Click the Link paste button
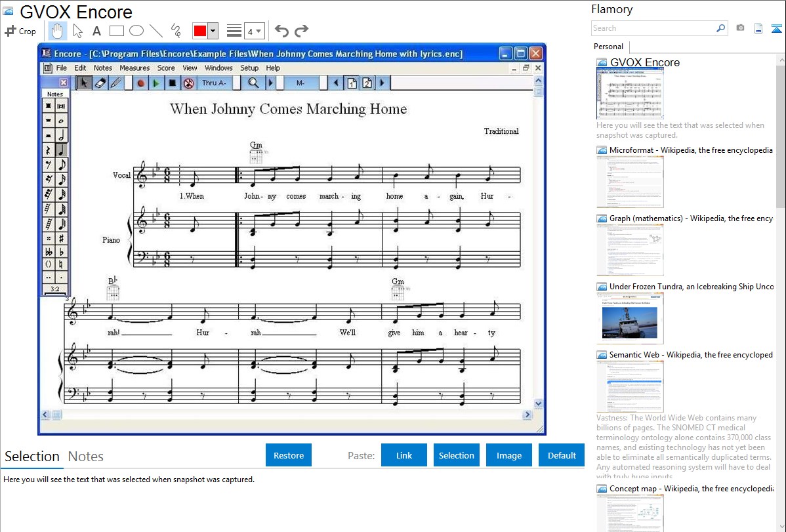 tap(404, 455)
